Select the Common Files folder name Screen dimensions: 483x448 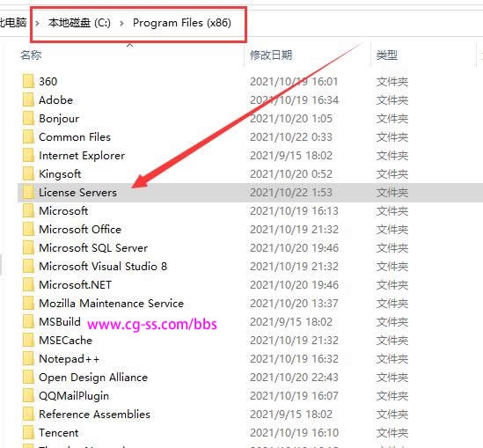[x=75, y=137]
